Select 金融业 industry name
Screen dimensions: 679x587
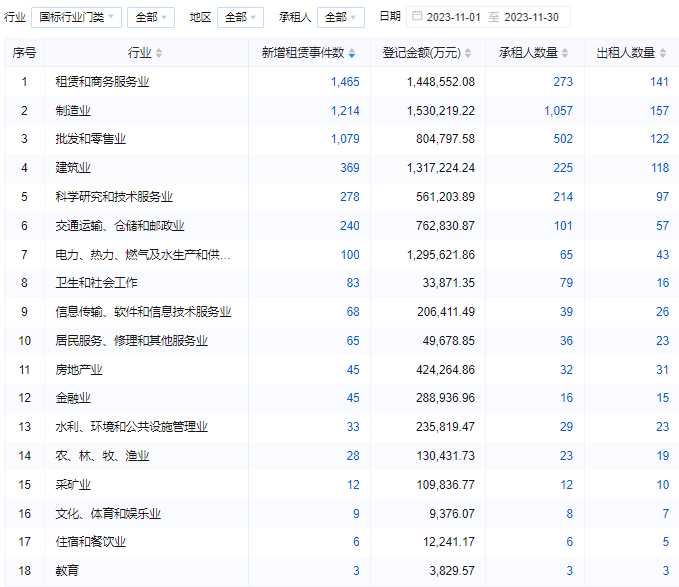73,398
